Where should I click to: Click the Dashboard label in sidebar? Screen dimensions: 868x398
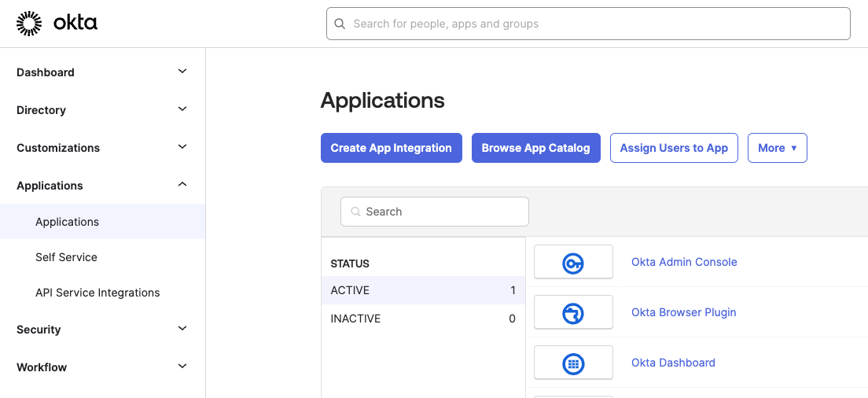(x=46, y=72)
